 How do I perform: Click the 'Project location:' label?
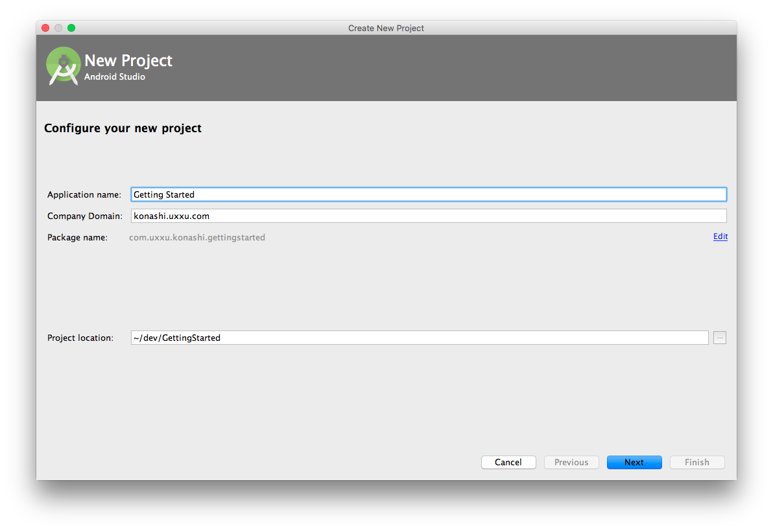[x=80, y=338]
